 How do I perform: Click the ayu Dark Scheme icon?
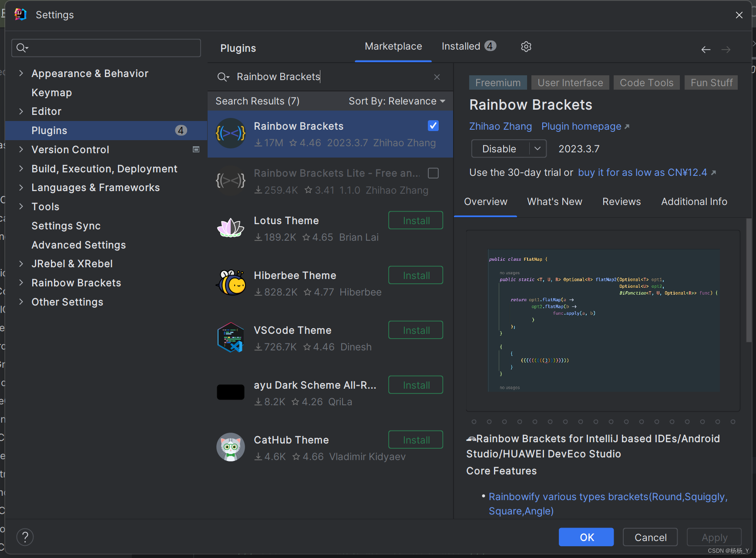(x=231, y=392)
